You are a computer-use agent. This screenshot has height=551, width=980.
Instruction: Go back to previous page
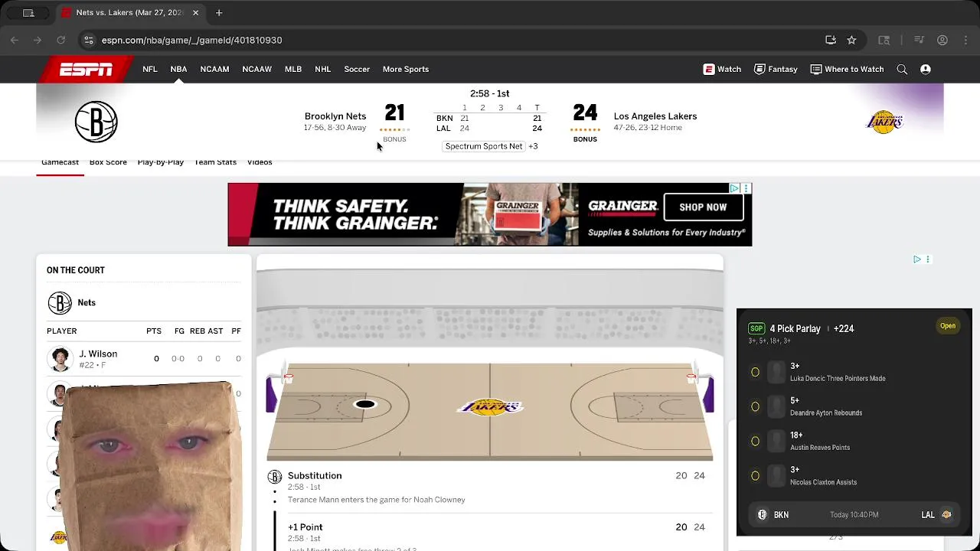(x=15, y=40)
